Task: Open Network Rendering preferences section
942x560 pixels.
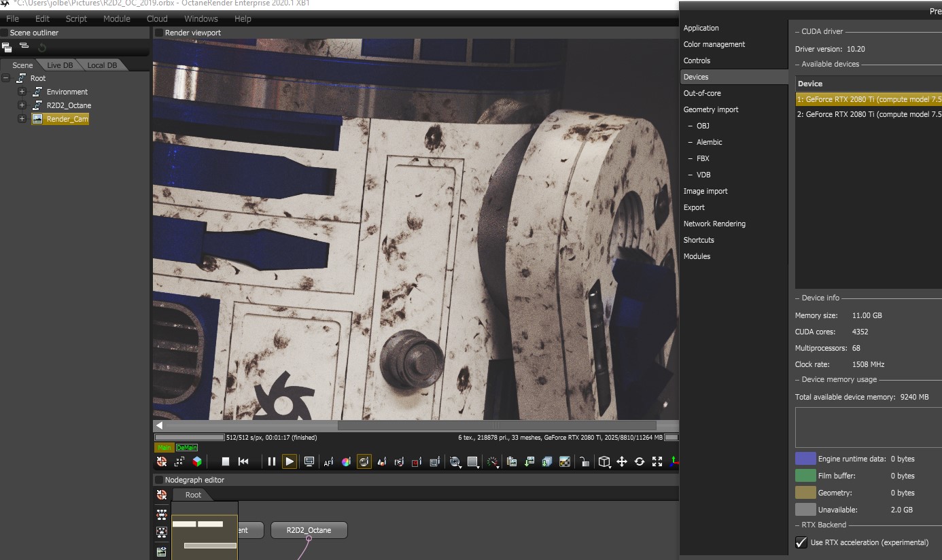Action: click(714, 224)
